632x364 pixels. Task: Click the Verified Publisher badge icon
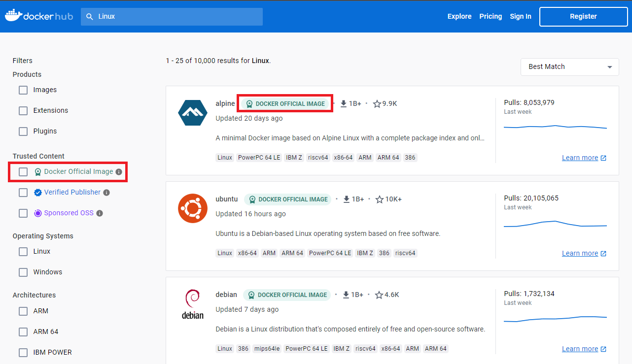click(38, 193)
